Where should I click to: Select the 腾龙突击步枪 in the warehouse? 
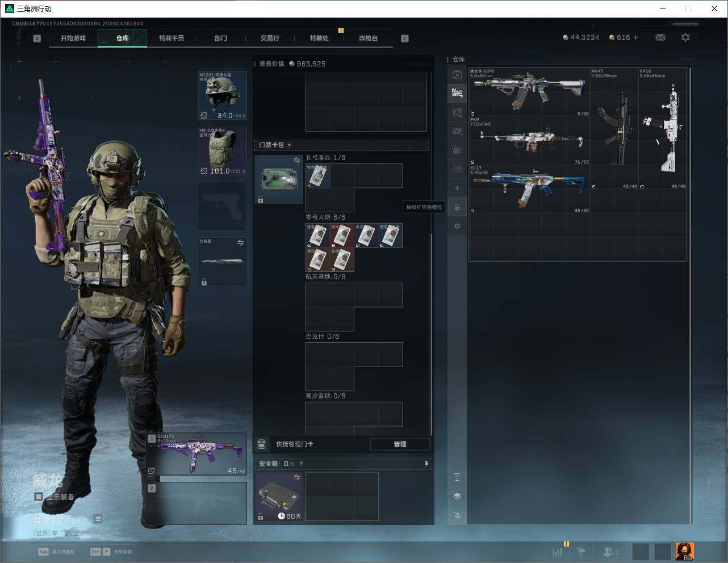pos(530,93)
